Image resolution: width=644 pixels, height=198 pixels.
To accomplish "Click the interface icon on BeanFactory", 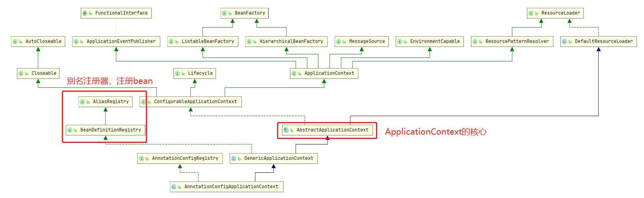I will 224,13.
